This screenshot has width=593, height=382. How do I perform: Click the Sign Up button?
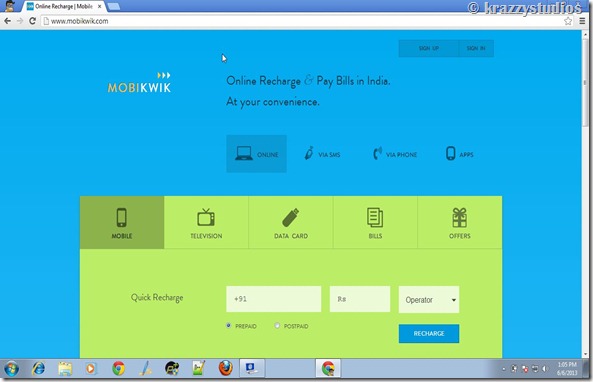click(x=428, y=48)
